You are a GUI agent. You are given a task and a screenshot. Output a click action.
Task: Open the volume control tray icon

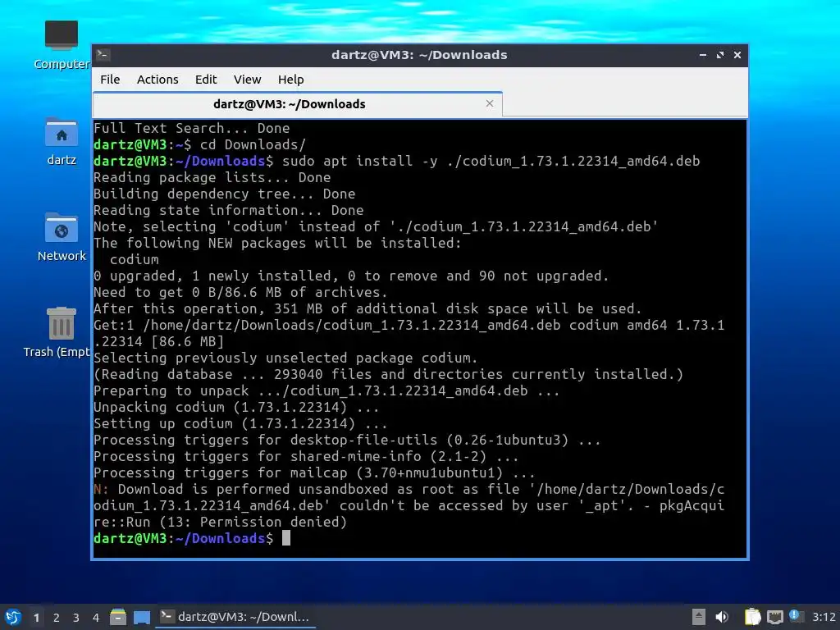[x=722, y=617]
